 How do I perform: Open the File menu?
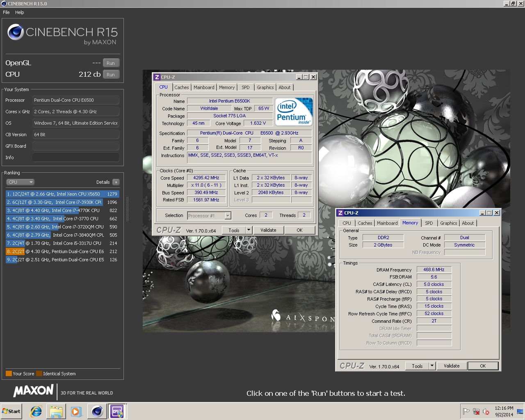[x=6, y=12]
